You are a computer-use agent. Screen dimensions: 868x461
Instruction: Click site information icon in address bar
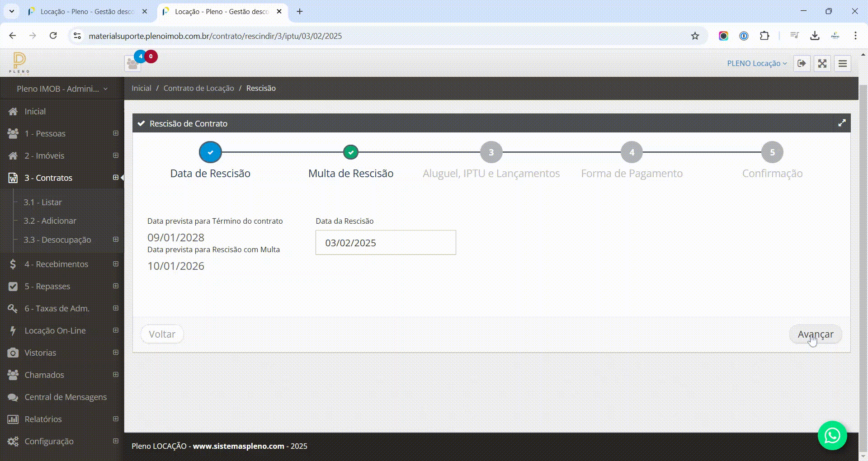click(x=77, y=36)
